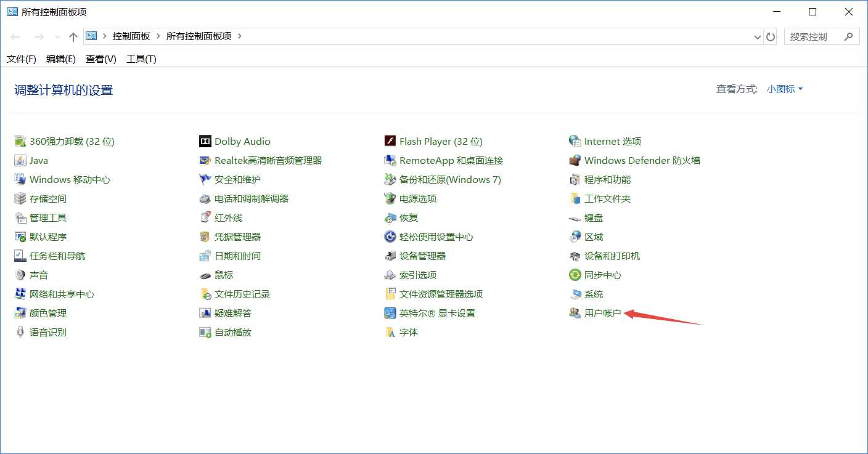Viewport: 868px width, 454px height.
Task: Open the 自动播放 link
Action: pos(233,332)
